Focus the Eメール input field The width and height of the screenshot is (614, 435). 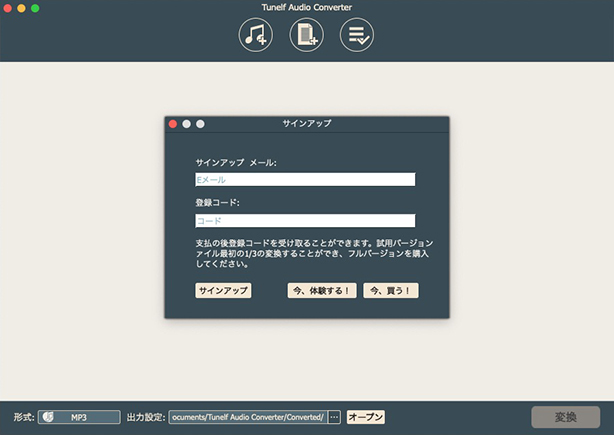click(305, 180)
